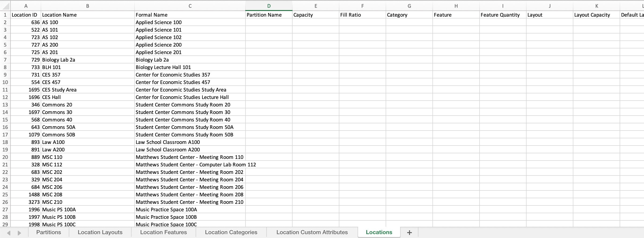Screen dimensions: 644x238
Task: Select cell Music Practice Space 100B
Action: click(190, 217)
